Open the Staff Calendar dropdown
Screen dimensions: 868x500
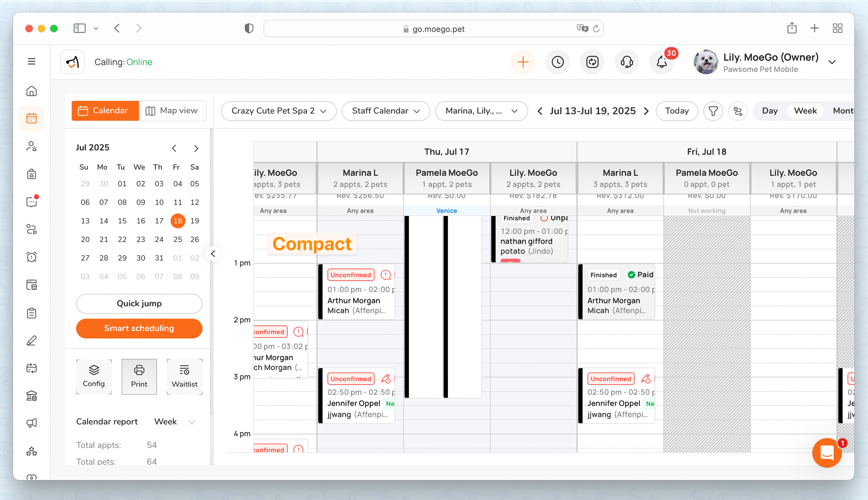click(x=385, y=111)
